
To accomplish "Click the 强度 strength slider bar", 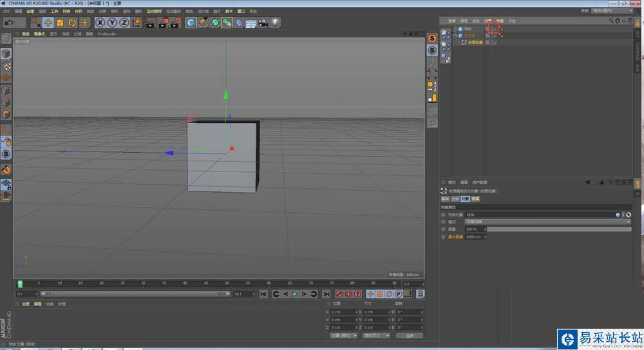I will [x=558, y=229].
